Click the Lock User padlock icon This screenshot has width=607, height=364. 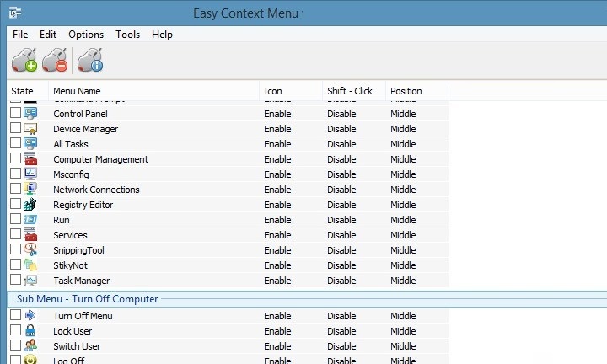coord(30,330)
